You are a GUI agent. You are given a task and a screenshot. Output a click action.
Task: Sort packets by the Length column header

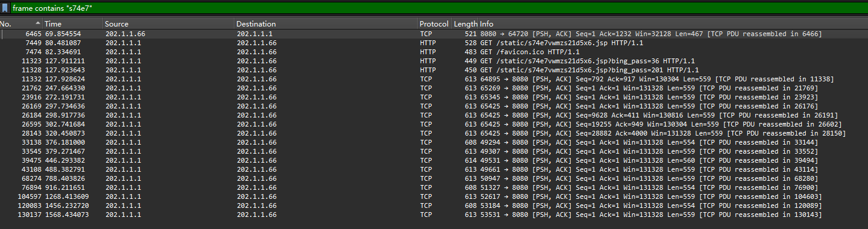(x=465, y=24)
